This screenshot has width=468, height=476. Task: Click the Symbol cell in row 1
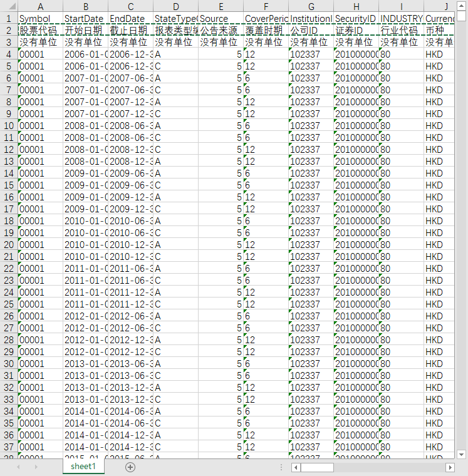point(40,19)
